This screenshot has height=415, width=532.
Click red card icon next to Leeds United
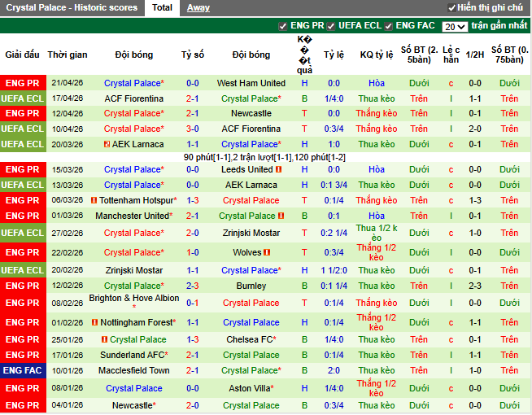click(279, 169)
